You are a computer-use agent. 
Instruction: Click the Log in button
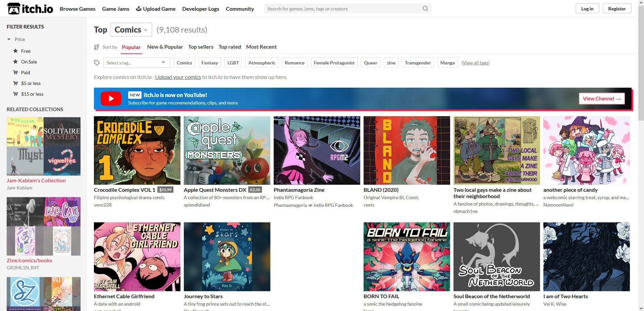click(x=587, y=9)
